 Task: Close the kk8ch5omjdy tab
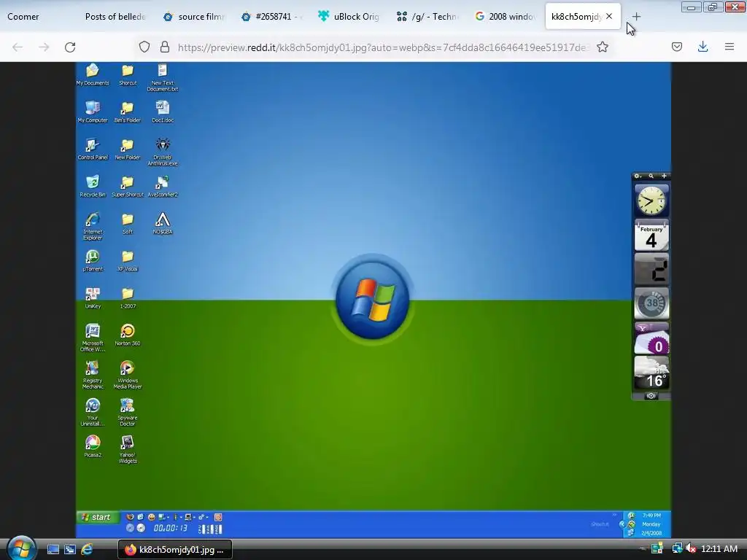[609, 16]
